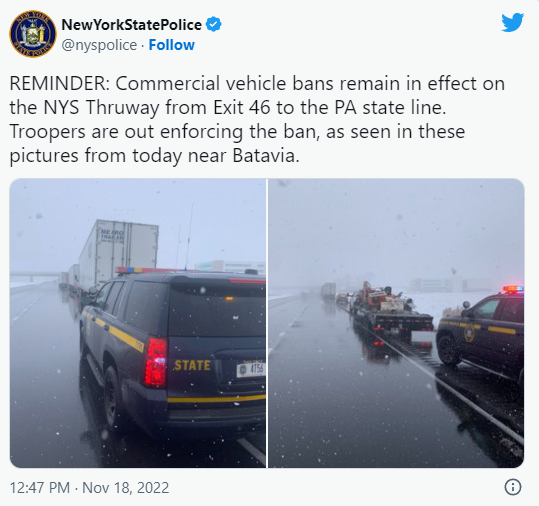539x506 pixels.
Task: Click the SUV's red taillight in left photo
Action: [x=156, y=361]
